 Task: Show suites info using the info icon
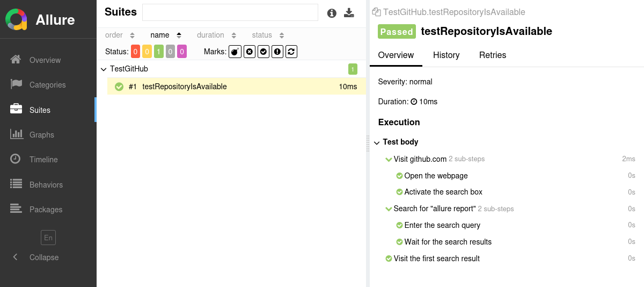point(332,13)
